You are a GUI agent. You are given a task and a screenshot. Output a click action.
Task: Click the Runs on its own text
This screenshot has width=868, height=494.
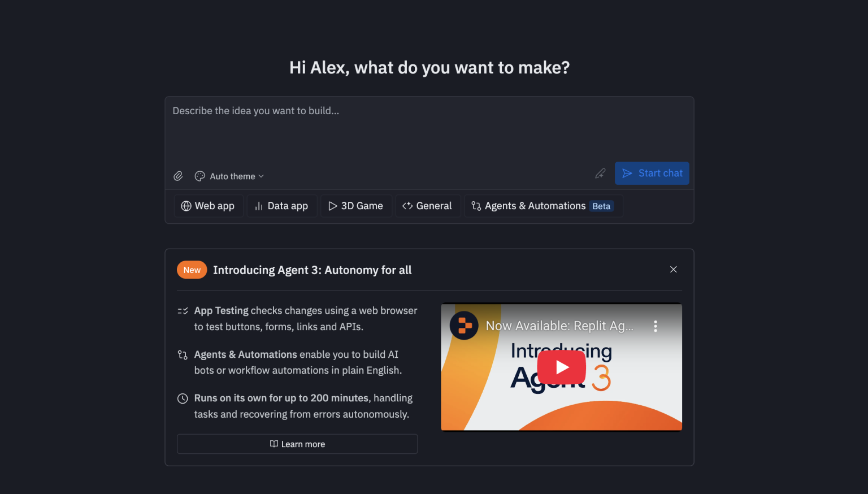pos(303,406)
